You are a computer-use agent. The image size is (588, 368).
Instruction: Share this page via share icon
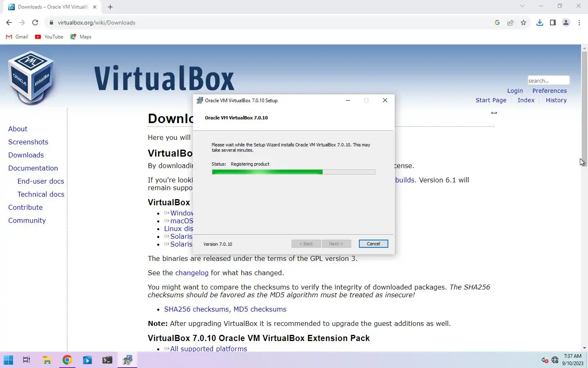point(510,22)
